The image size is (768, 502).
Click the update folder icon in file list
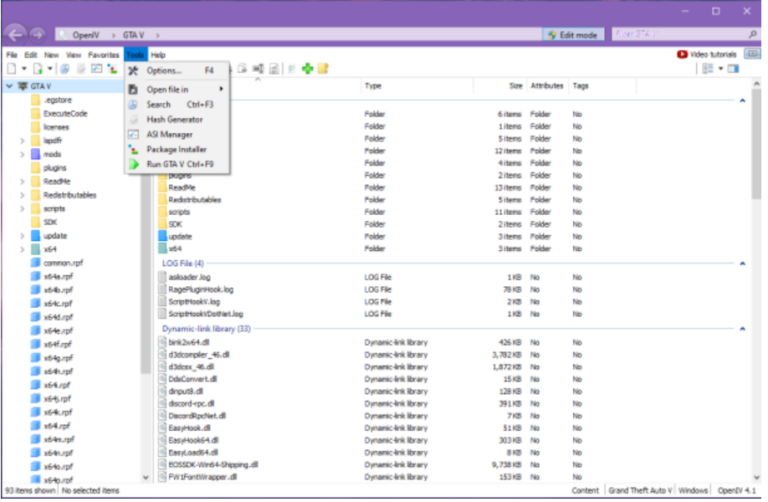[163, 236]
